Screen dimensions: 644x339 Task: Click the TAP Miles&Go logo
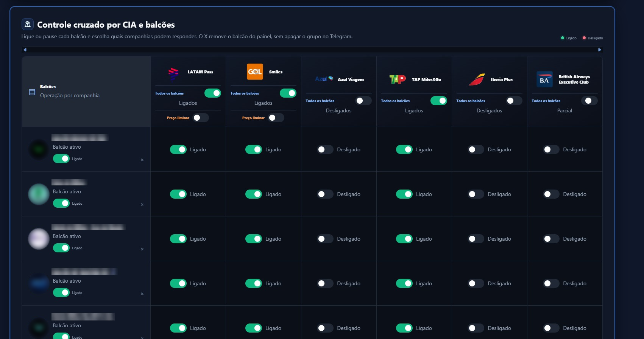click(x=398, y=79)
